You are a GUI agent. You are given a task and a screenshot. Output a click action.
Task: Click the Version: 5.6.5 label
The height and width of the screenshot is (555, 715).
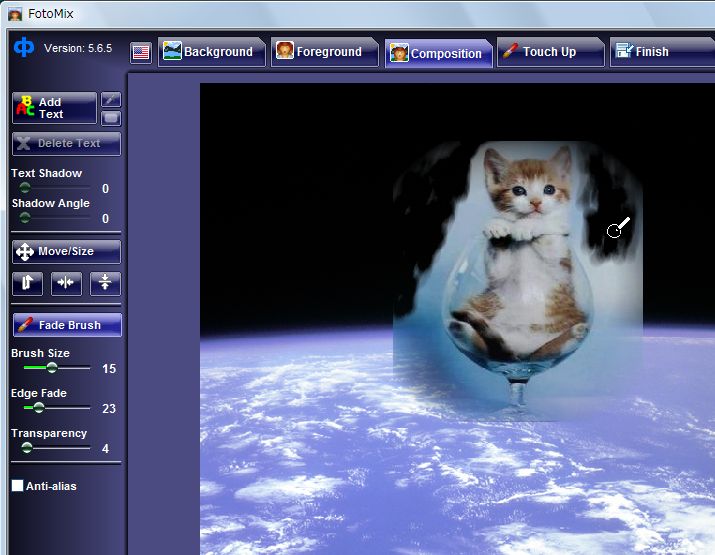[78, 48]
